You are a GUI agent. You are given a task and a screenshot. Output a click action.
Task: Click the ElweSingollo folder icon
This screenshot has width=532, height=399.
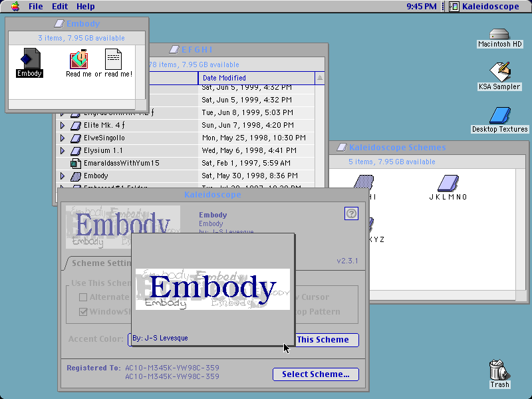[76, 138]
